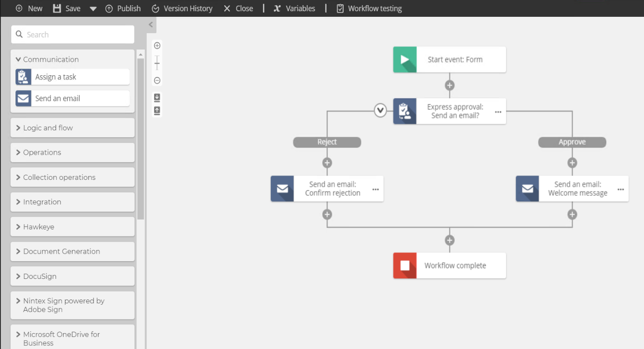Zoom in on the workflow canvas
This screenshot has width=644, height=349.
pyautogui.click(x=157, y=45)
